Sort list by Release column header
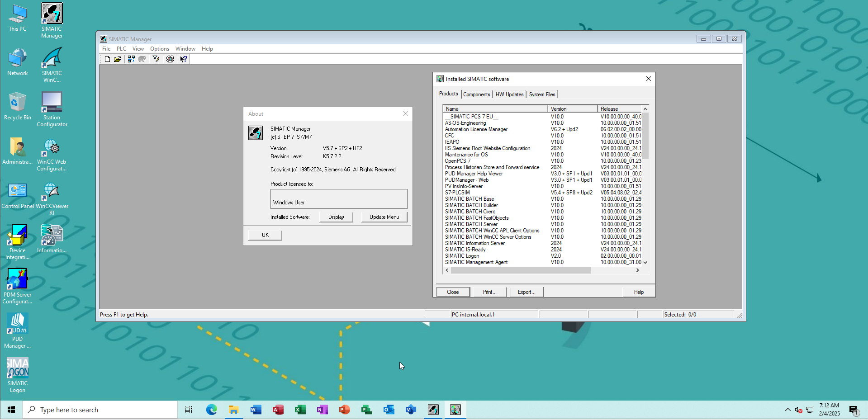The width and height of the screenshot is (868, 420). [619, 109]
